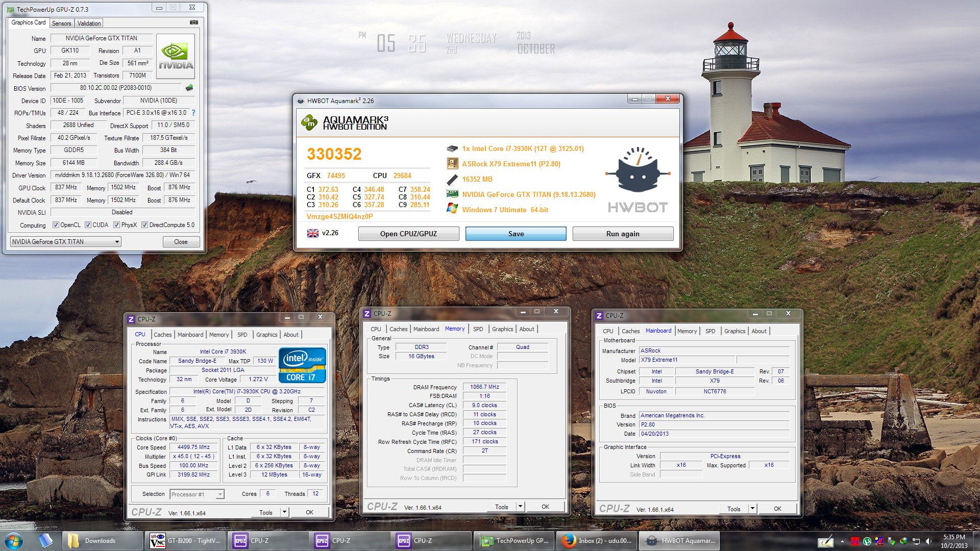
Task: Toggle OpenCL checkbox in GPU-Z
Action: pyautogui.click(x=56, y=225)
